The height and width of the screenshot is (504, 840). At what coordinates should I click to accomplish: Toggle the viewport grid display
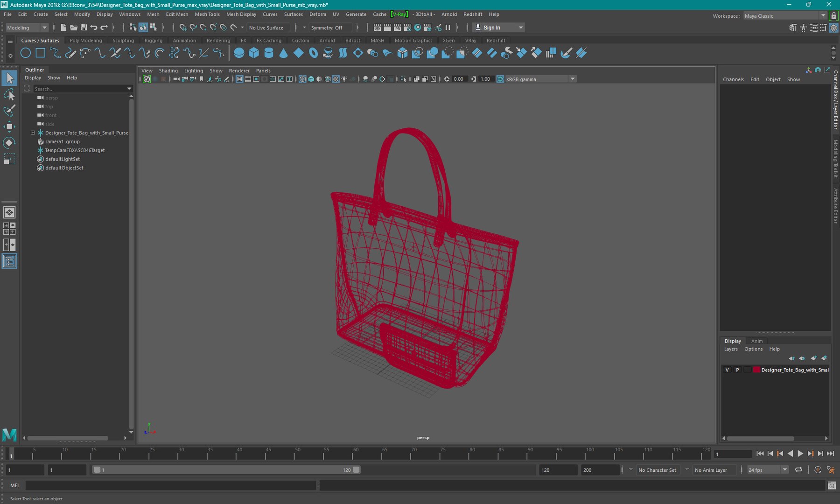click(x=239, y=79)
